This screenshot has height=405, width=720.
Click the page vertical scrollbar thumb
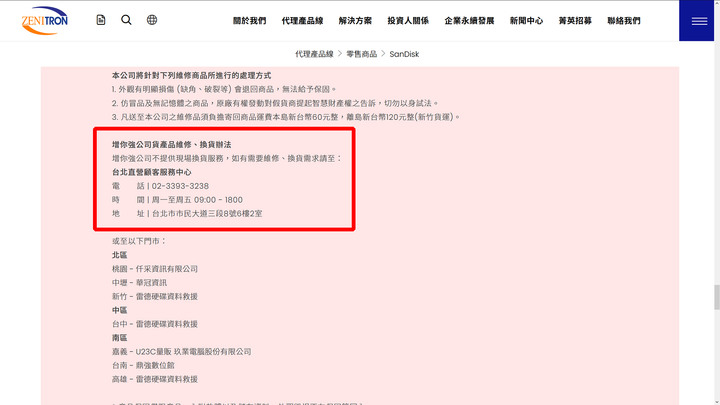[716, 297]
